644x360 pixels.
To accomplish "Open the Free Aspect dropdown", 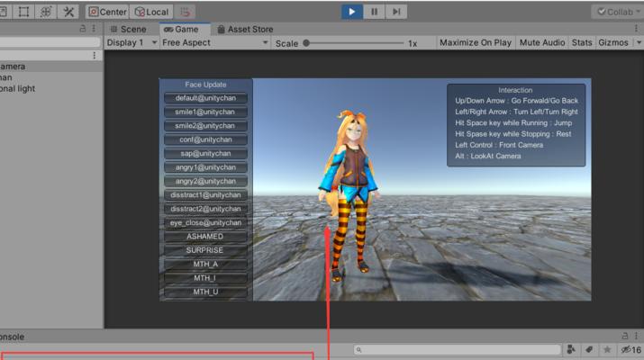I will tap(215, 42).
